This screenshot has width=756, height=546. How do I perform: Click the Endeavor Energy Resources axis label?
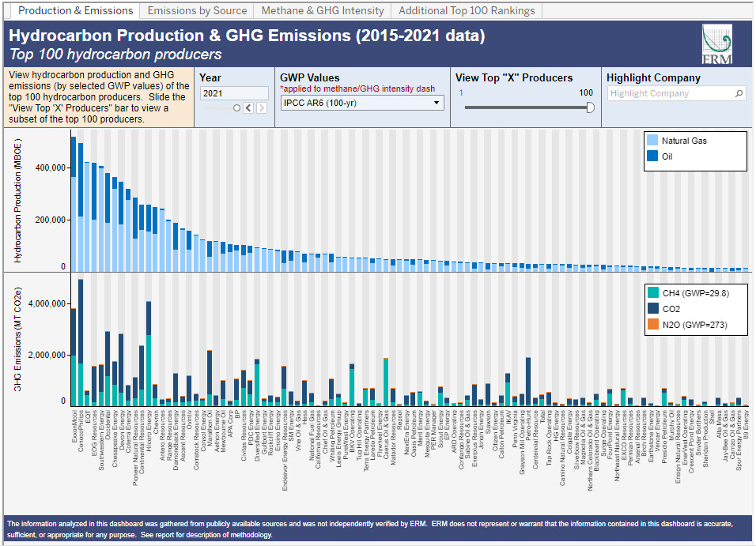pos(284,450)
